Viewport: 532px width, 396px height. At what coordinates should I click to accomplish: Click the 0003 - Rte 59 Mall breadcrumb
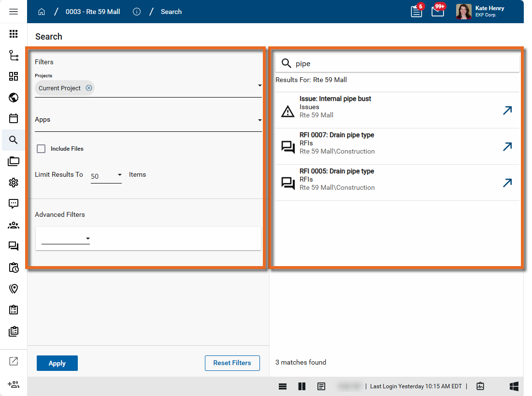pos(93,12)
